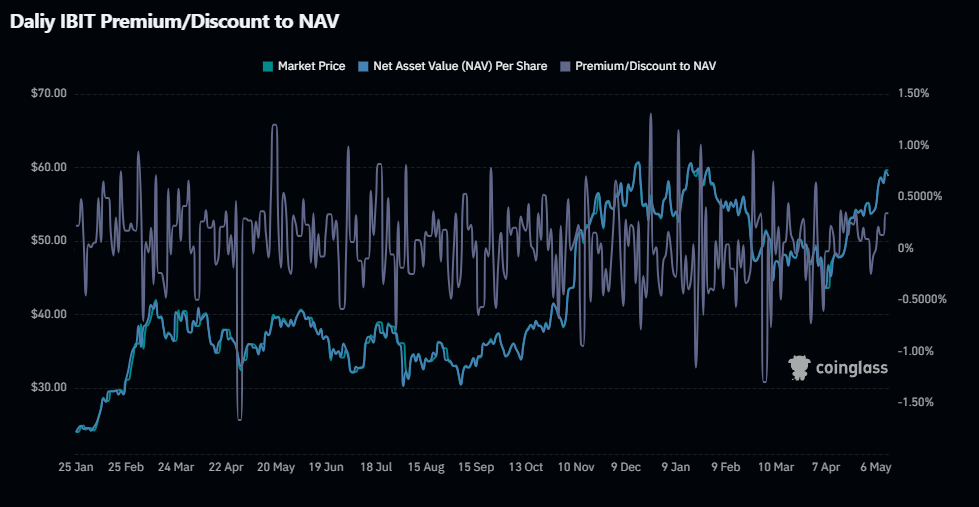Click the 7 Apr date label
Viewport: 979px width, 507px height.
[827, 467]
